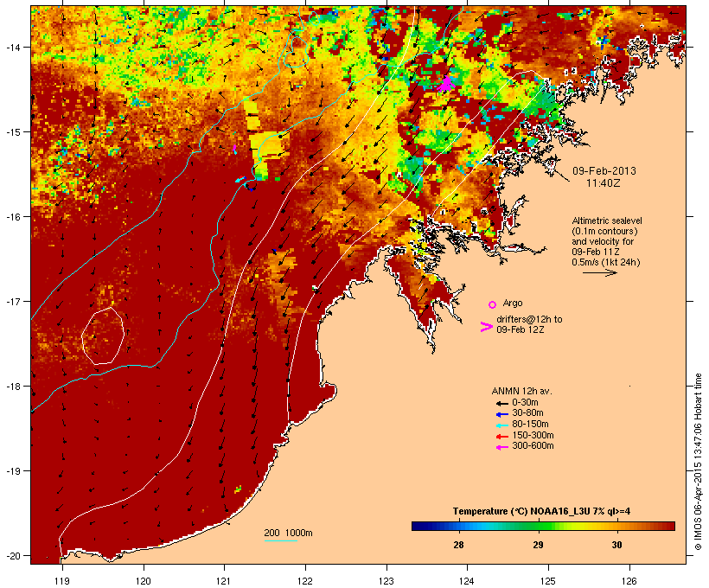Viewport: 709px width, 588px height.
Task: Click the -20 latitude axis label
Action: coord(13,555)
